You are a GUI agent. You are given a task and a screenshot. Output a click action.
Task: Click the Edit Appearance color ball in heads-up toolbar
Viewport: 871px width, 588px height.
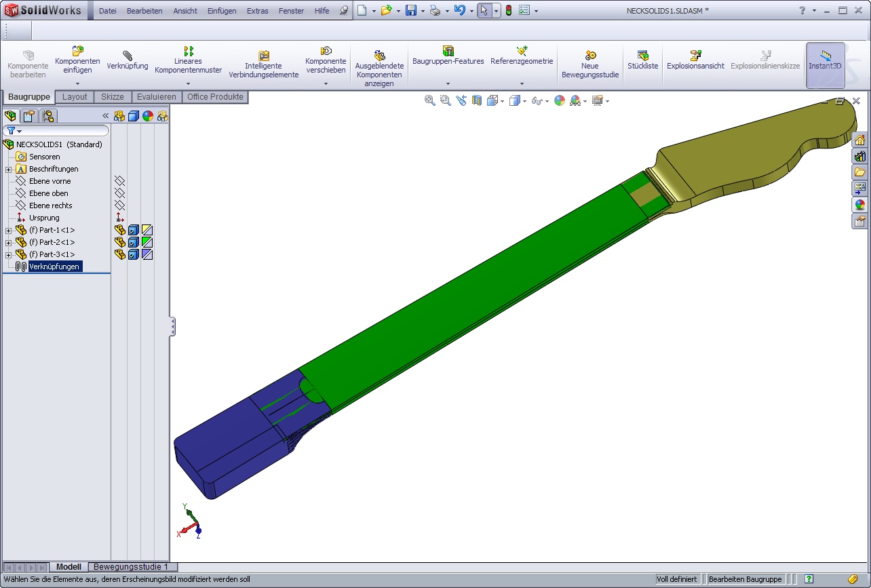(560, 100)
